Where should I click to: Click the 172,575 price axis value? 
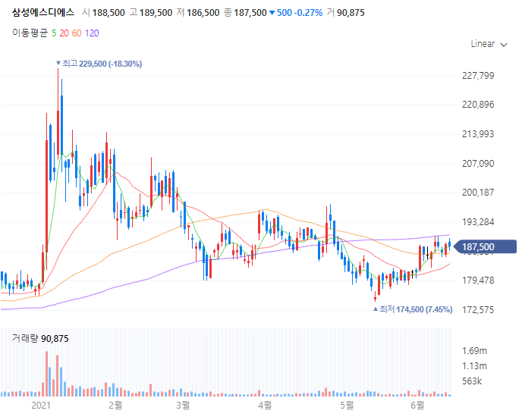click(x=478, y=310)
